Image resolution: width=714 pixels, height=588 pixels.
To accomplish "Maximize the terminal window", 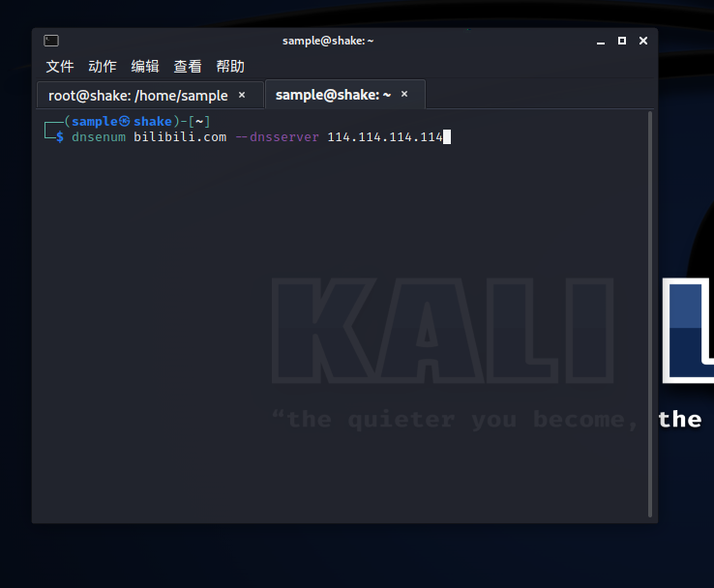I will pyautogui.click(x=621, y=41).
